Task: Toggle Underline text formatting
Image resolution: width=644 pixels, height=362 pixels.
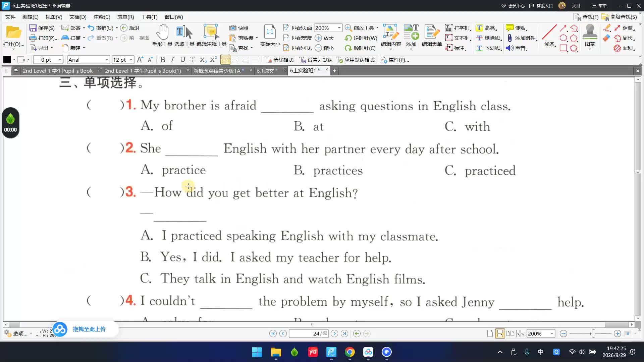Action: [x=182, y=60]
